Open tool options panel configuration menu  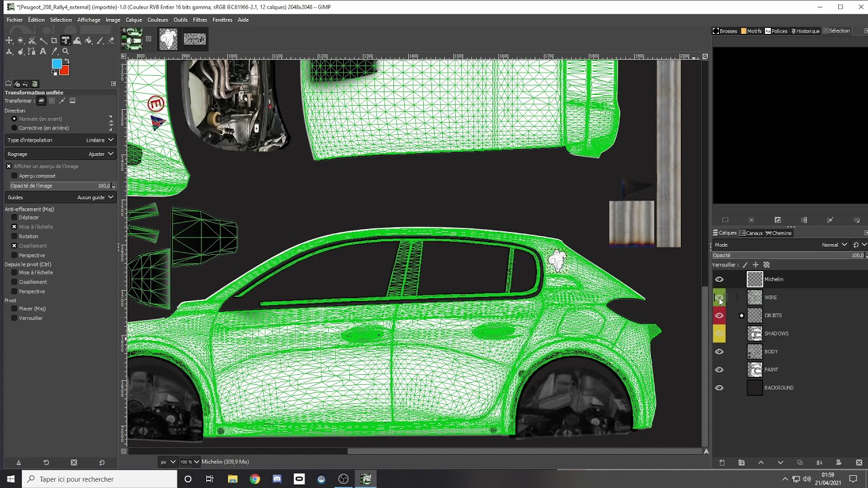[x=113, y=83]
